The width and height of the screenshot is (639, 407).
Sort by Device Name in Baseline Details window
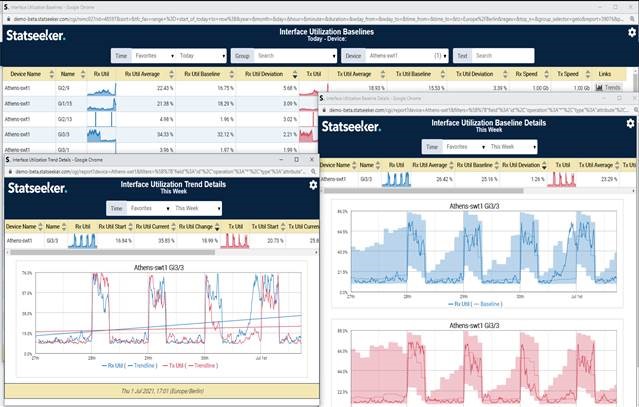[354, 165]
